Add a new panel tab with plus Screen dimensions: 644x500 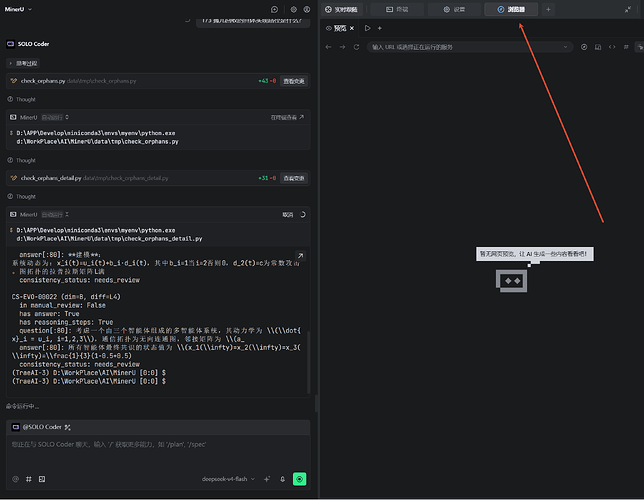point(548,9)
